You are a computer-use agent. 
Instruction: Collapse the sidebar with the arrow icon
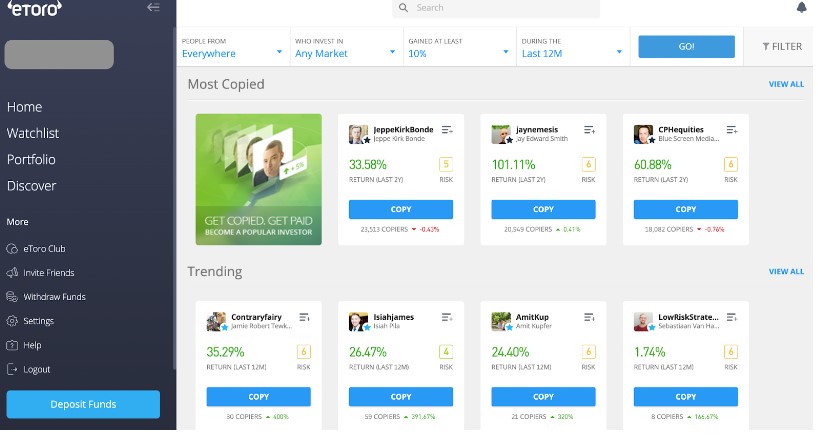tap(153, 7)
